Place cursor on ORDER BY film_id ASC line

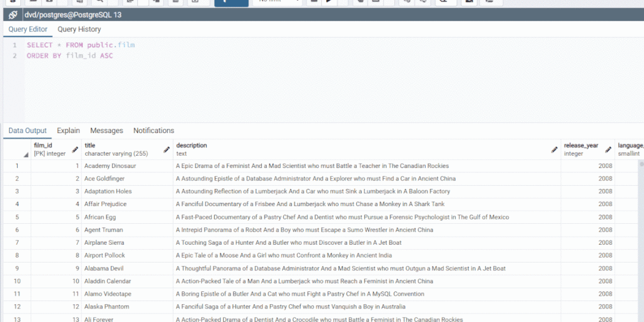coord(70,55)
